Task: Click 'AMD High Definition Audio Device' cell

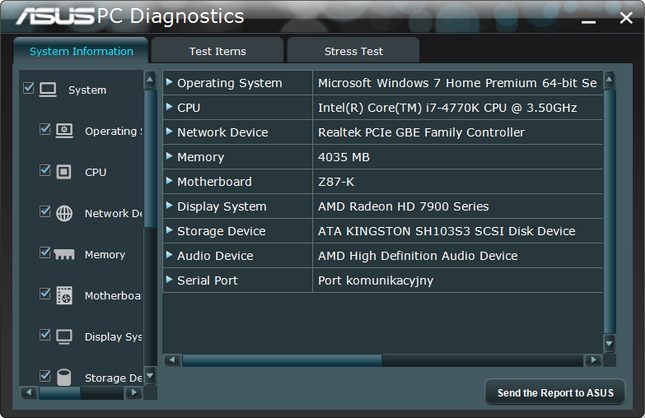Action: (x=458, y=256)
